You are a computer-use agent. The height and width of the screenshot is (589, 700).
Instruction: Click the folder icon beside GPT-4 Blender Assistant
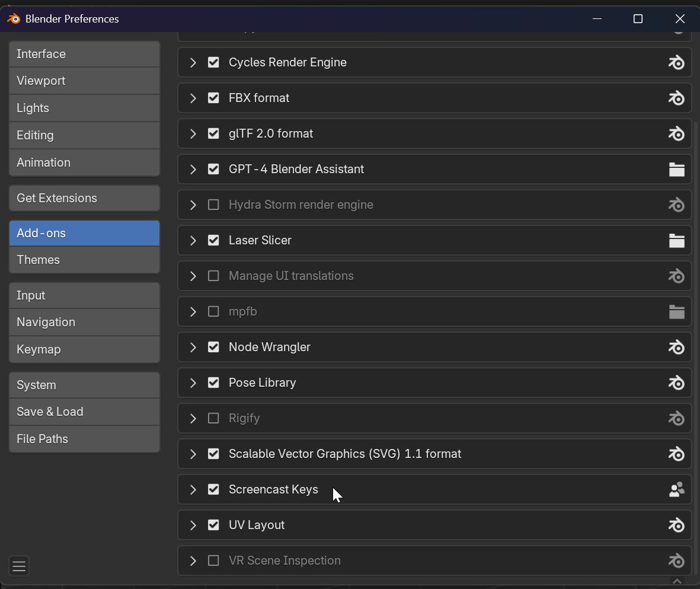[x=676, y=170]
